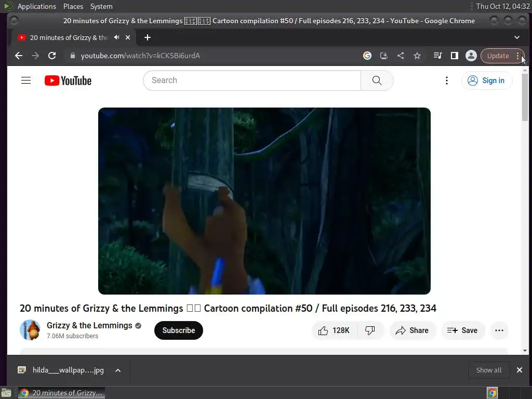This screenshot has width=532, height=399.
Task: Open Chrome side panel icon
Action: point(454,56)
